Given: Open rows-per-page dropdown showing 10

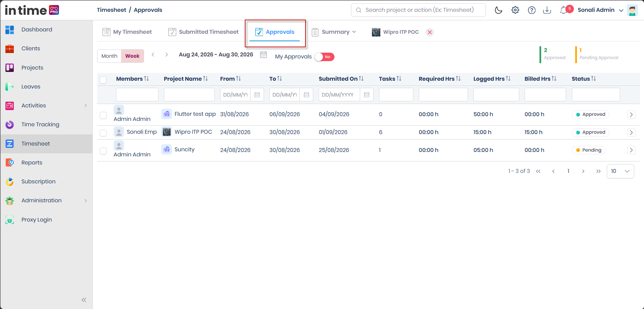Looking at the screenshot, I should (620, 171).
